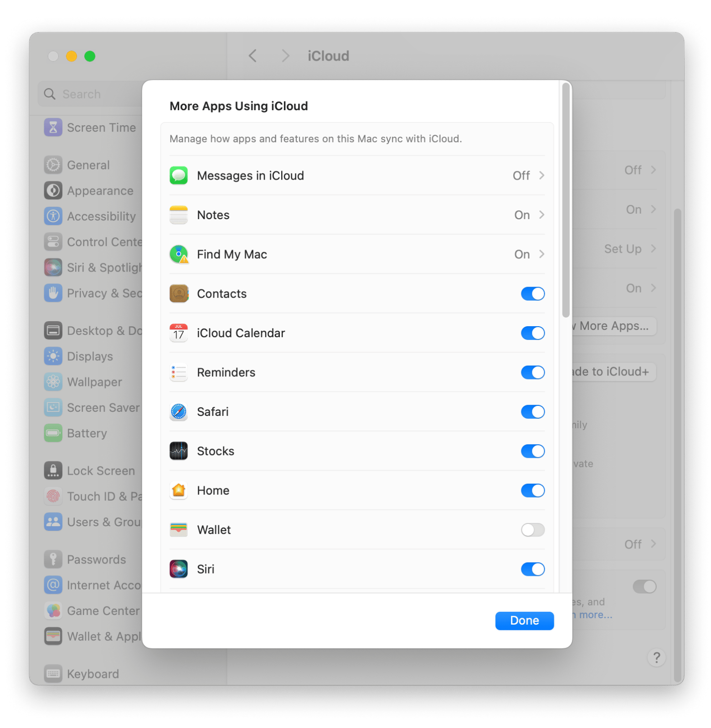Click the Siri icon in dialog list
Screen dimensions: 711x728
pyautogui.click(x=178, y=569)
